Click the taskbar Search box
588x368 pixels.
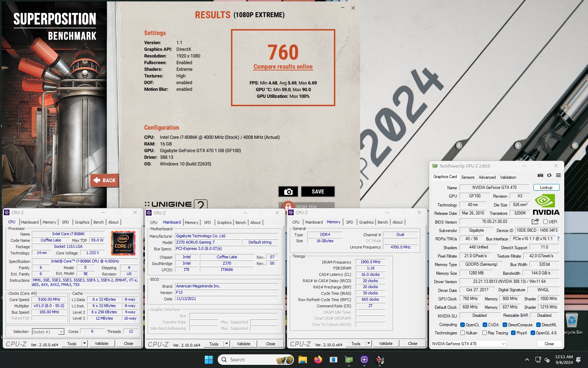point(256,360)
